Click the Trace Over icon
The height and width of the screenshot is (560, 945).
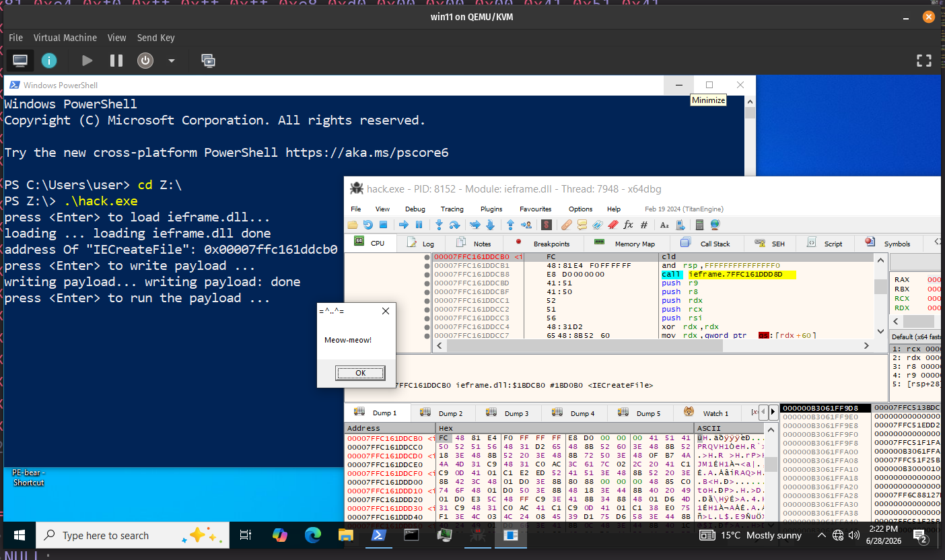coord(490,225)
